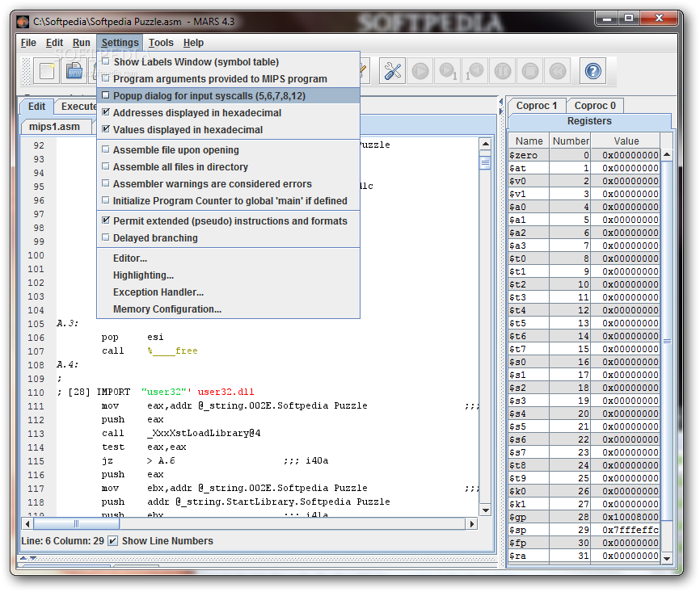Switch to the Coproc 1 tab

[x=536, y=106]
